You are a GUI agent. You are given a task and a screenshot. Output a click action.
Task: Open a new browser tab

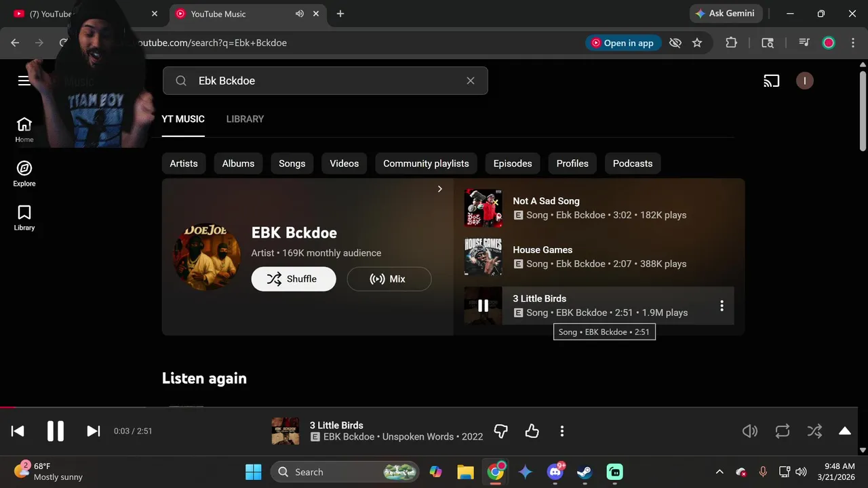click(x=340, y=14)
